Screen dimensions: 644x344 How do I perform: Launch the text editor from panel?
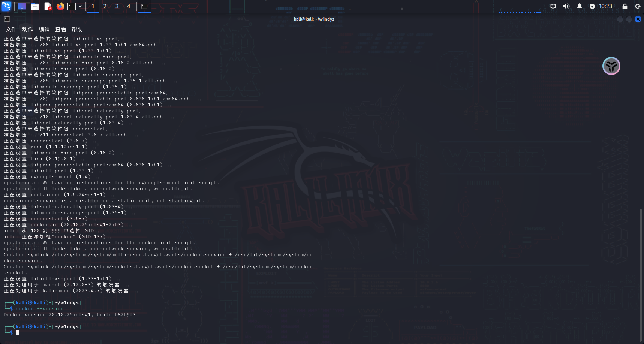[x=48, y=6]
